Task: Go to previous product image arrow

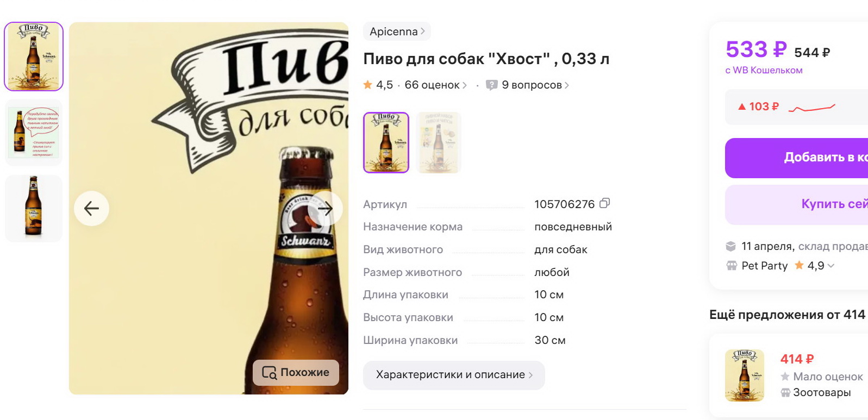Action: point(91,208)
